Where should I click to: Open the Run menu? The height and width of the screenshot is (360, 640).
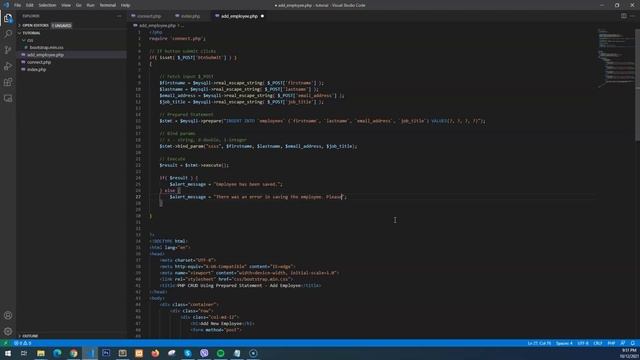tap(91, 5)
